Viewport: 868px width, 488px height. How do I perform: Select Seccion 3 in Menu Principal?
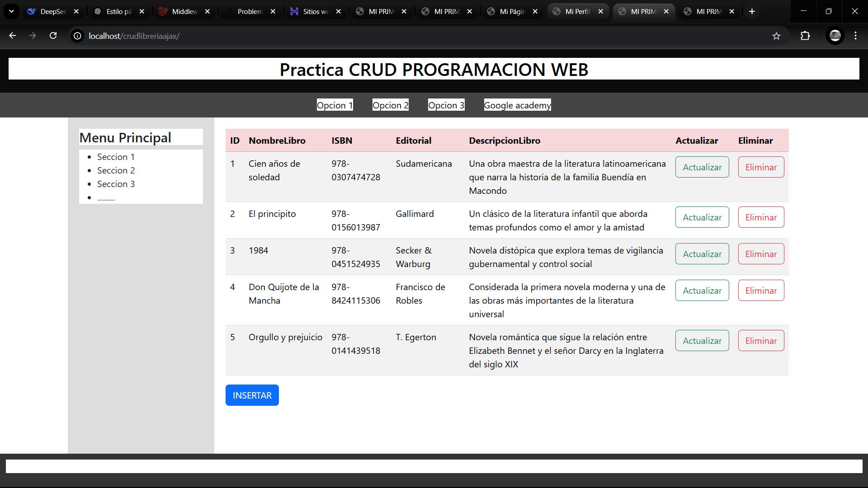click(116, 184)
